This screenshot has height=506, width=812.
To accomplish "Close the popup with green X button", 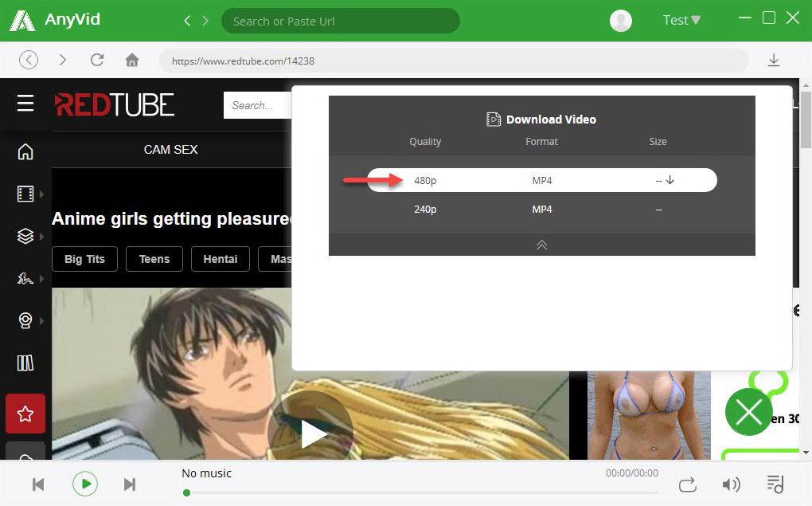I will tap(749, 412).
